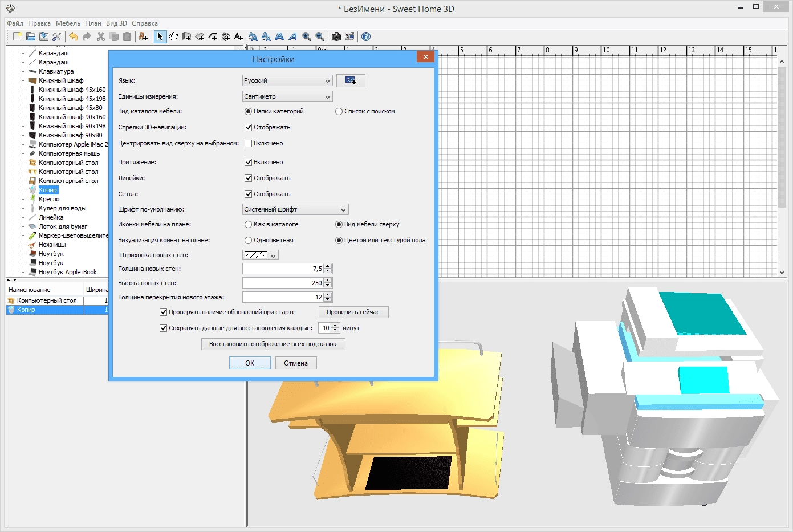Select 'Кресло' in furniture catalog
The width and height of the screenshot is (793, 532).
click(49, 199)
